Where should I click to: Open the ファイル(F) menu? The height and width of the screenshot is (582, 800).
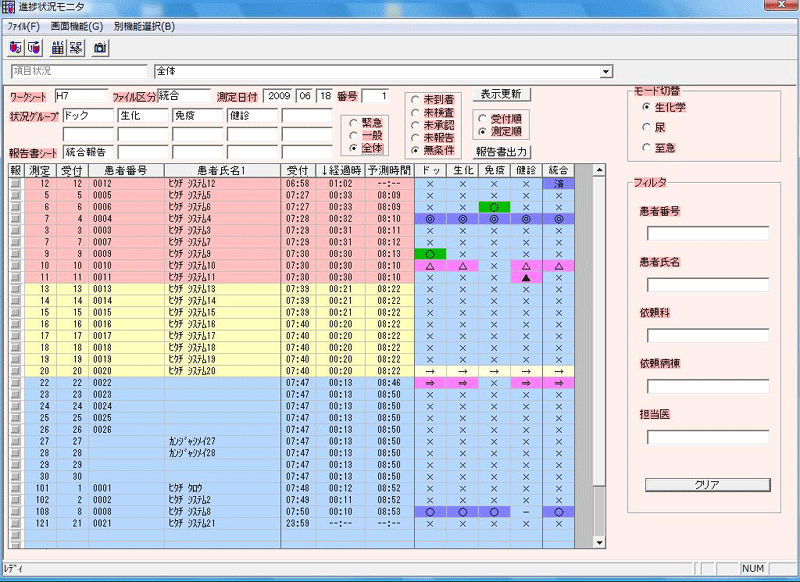(24, 26)
